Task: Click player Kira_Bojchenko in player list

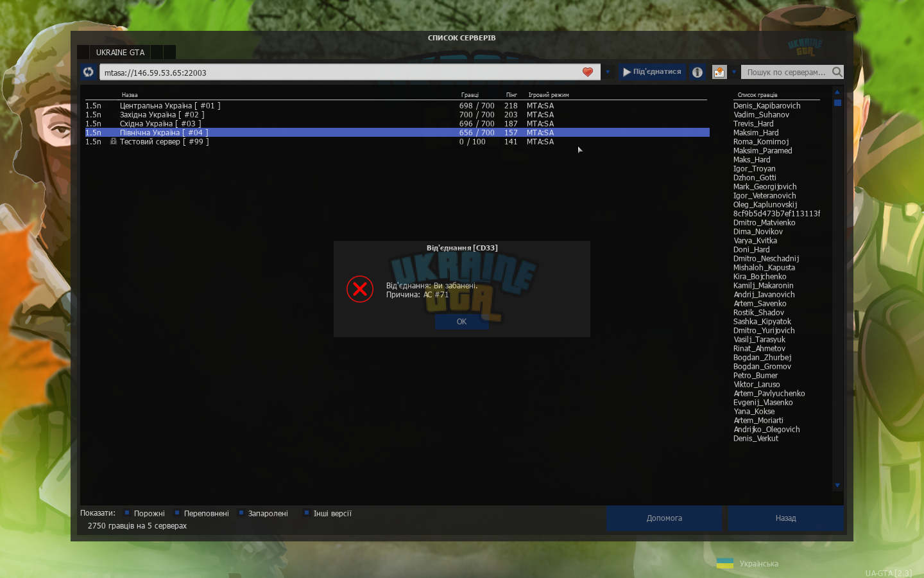Action: tap(760, 276)
